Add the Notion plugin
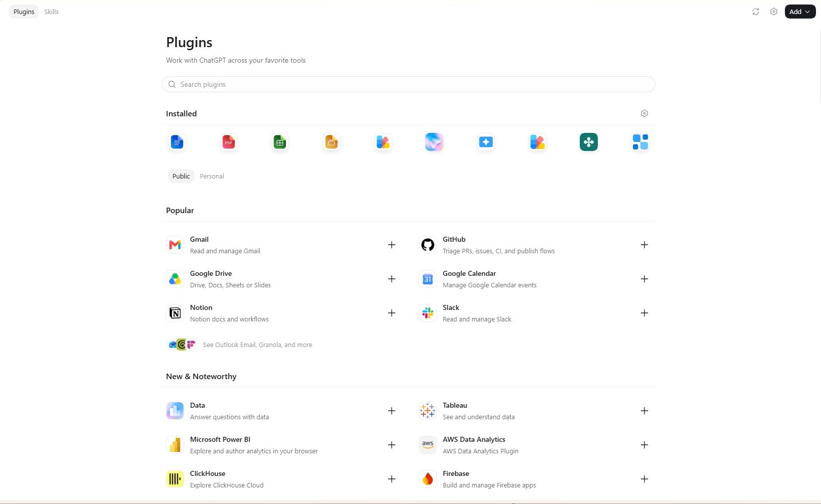This screenshot has width=821, height=504. 392,313
